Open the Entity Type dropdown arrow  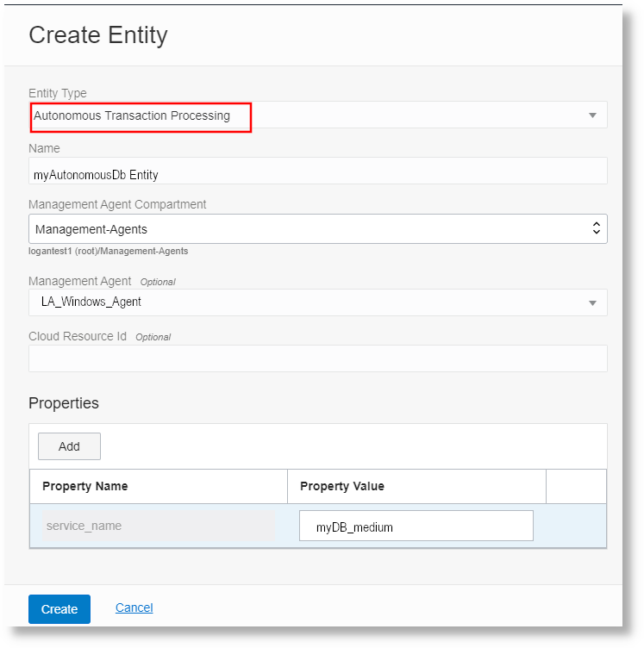pyautogui.click(x=592, y=115)
